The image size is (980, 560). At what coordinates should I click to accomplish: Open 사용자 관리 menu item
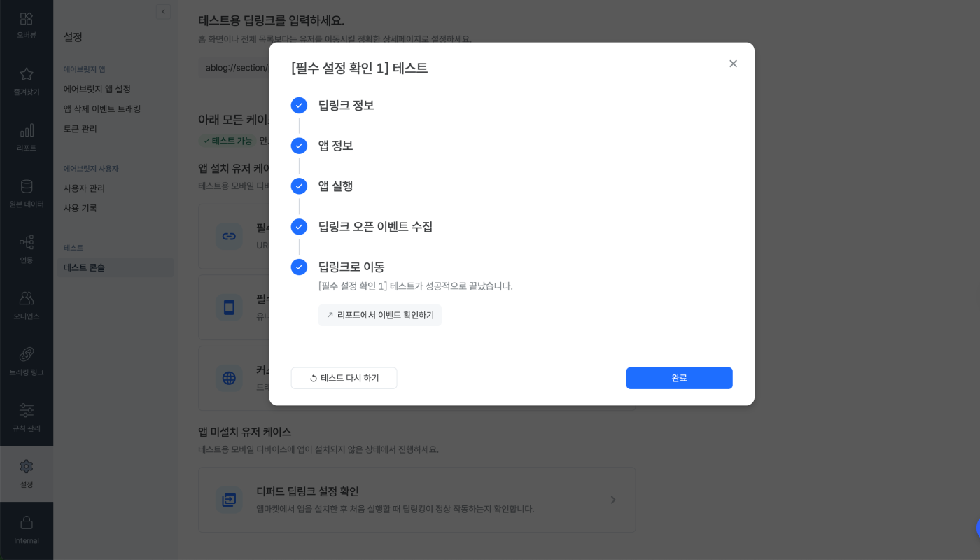(84, 188)
